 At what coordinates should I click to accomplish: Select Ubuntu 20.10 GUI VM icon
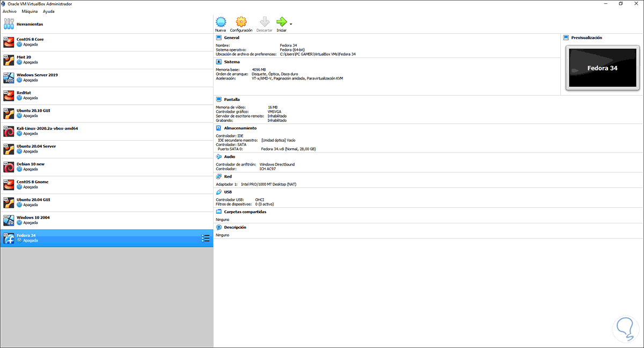click(9, 113)
